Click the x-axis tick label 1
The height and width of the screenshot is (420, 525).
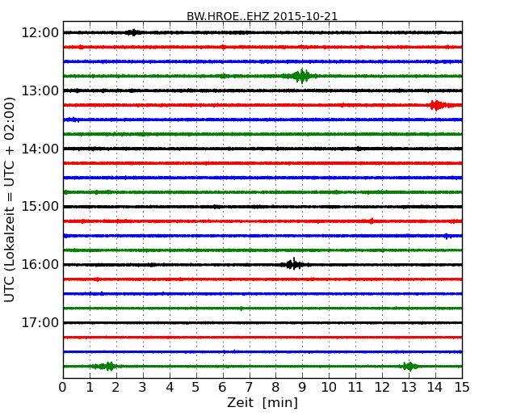[x=90, y=387]
